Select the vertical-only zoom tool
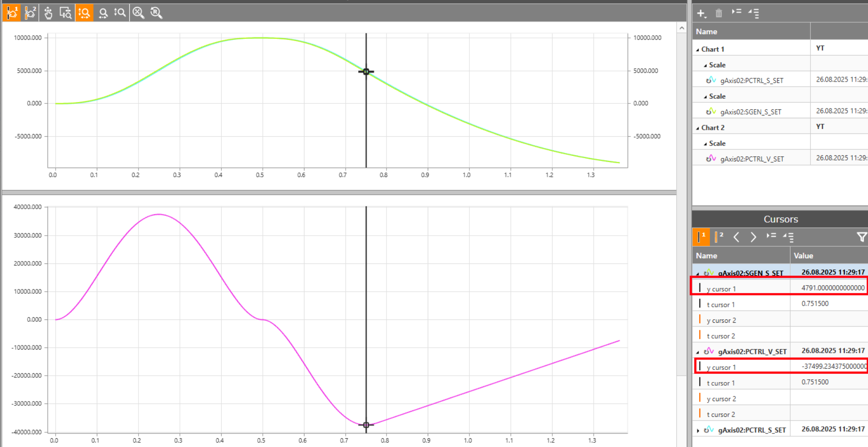 (120, 13)
